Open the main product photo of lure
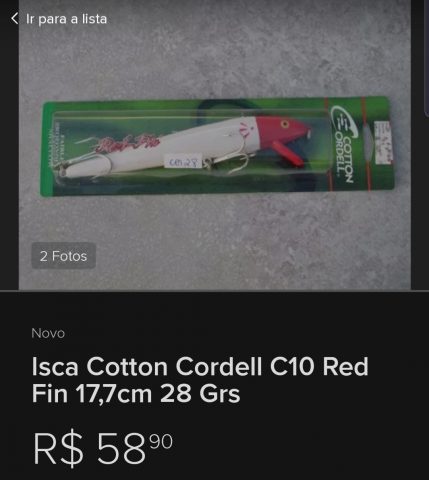Viewport: 429px width, 480px height. (x=215, y=145)
